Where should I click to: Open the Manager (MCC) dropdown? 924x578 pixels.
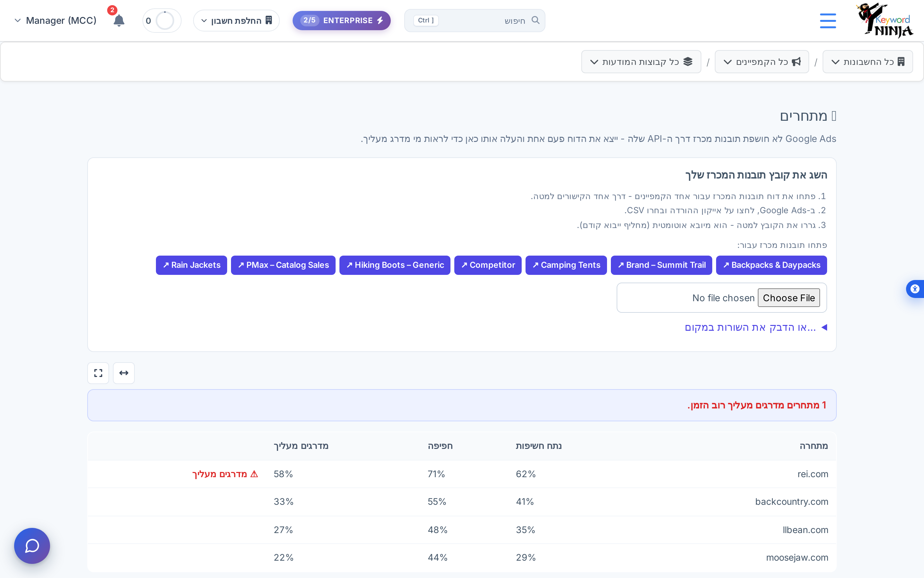click(x=56, y=21)
